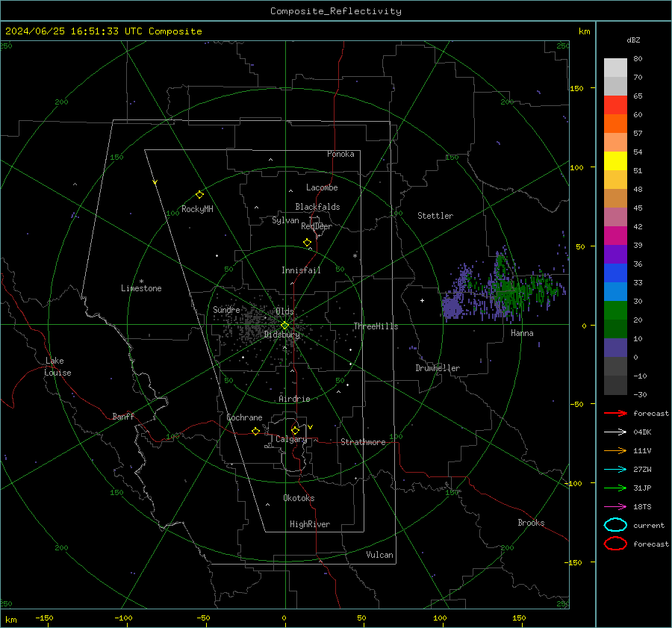This screenshot has height=628, width=672.
Task: Select the magenta 39-42 dBZ swatch
Action: click(615, 235)
